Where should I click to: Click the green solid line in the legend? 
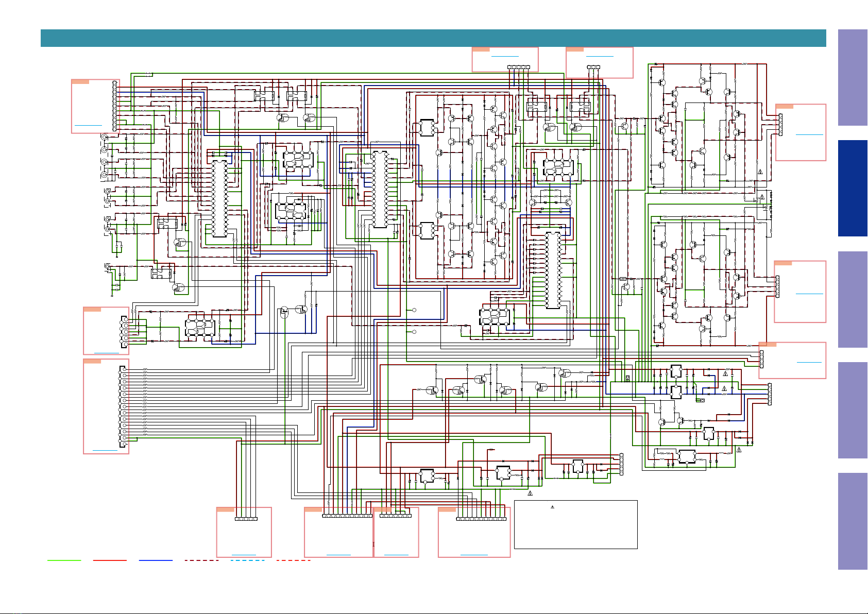tap(64, 560)
